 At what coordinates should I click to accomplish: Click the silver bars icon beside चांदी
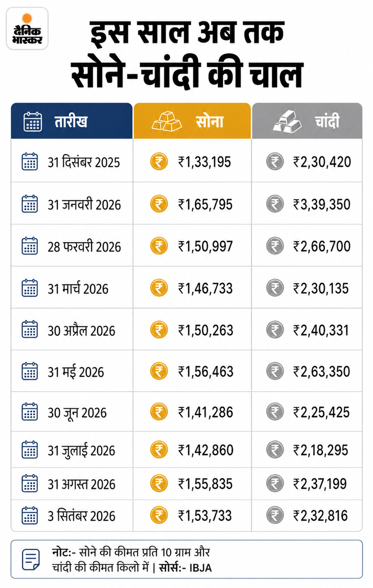coord(287,122)
